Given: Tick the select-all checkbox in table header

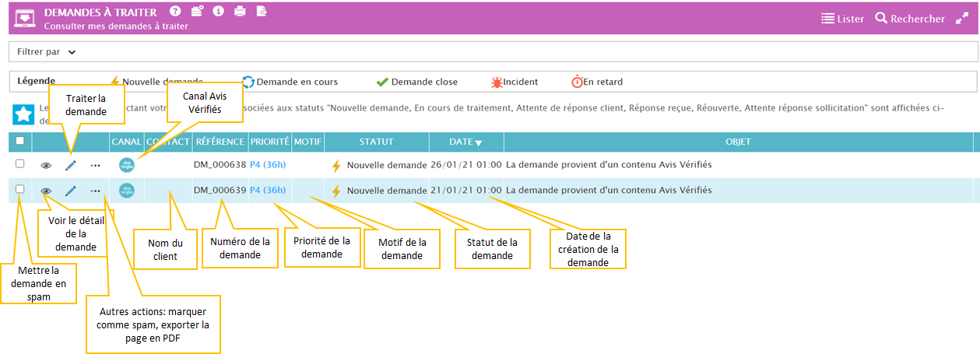Looking at the screenshot, I should tap(20, 141).
